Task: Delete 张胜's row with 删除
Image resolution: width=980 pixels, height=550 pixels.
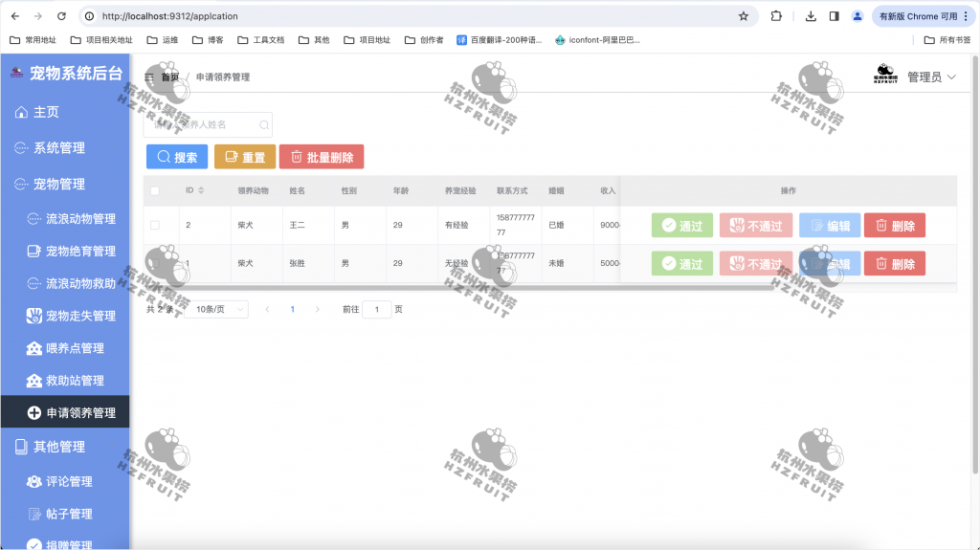Action: pyautogui.click(x=895, y=264)
